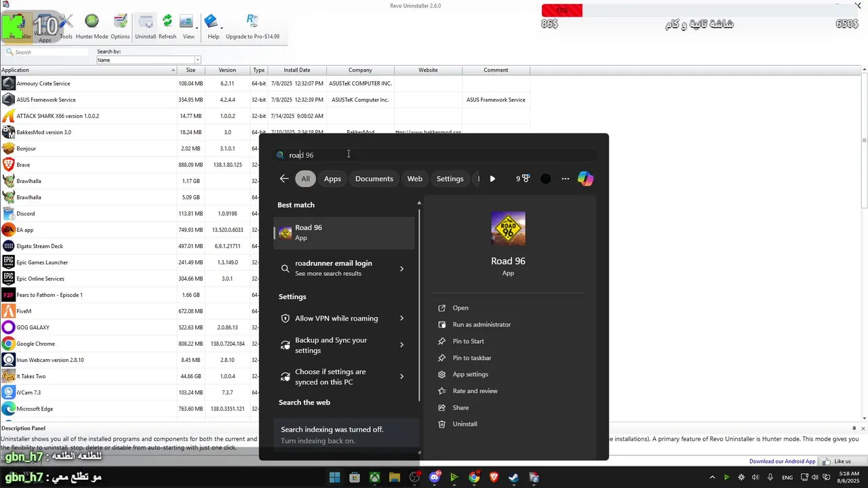Choose Pin to taskbar
868x488 pixels.
(472, 358)
